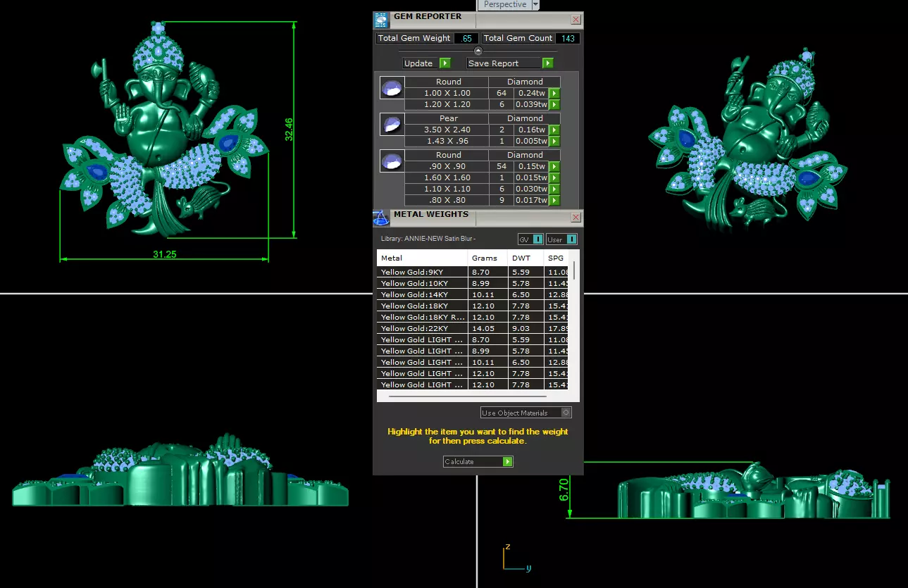Click the SPG column header
Viewport: 908px width, 588px height.
click(x=556, y=258)
